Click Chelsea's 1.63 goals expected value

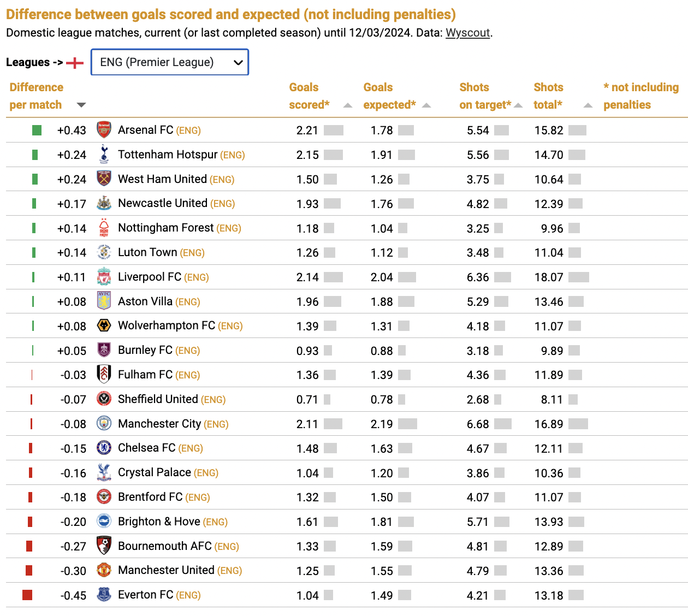pos(382,449)
